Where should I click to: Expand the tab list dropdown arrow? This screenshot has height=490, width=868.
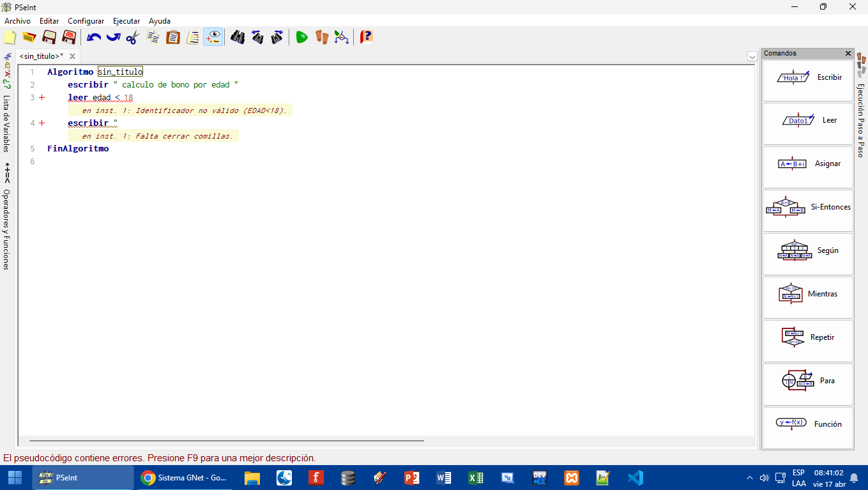tap(752, 57)
